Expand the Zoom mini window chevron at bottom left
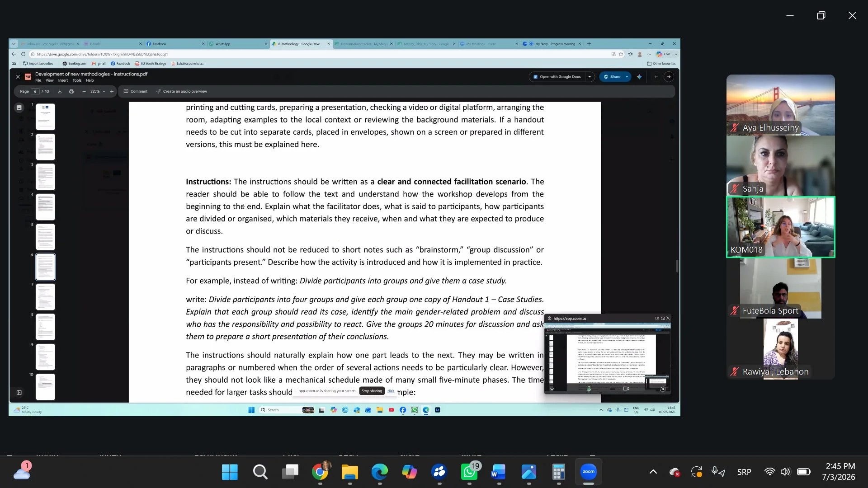The height and width of the screenshot is (488, 868). coord(552,389)
